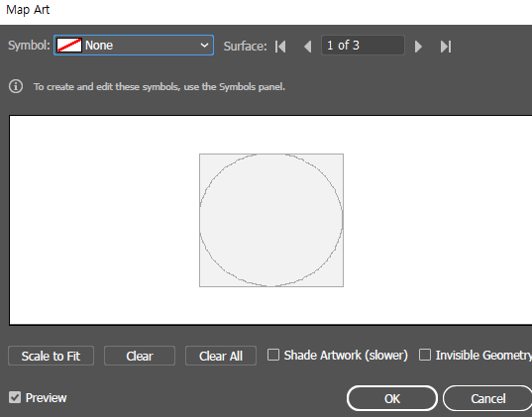Cancel the Map Art dialog
This screenshot has width=532, height=417.
pyautogui.click(x=487, y=398)
